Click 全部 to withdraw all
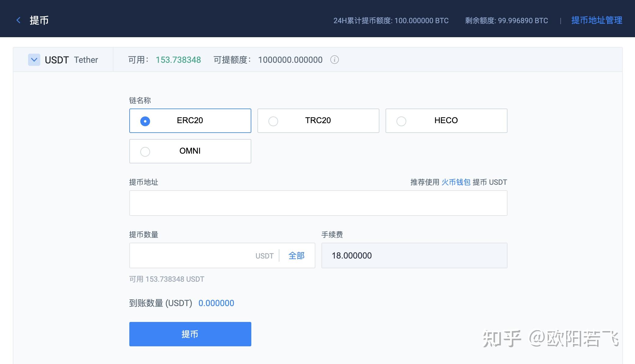Image resolution: width=635 pixels, height=364 pixels. [x=296, y=256]
